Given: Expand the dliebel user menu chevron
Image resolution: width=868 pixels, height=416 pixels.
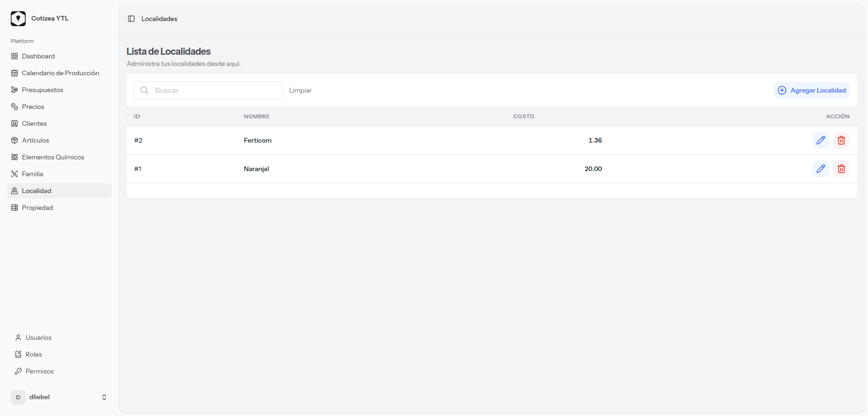Looking at the screenshot, I should point(104,397).
